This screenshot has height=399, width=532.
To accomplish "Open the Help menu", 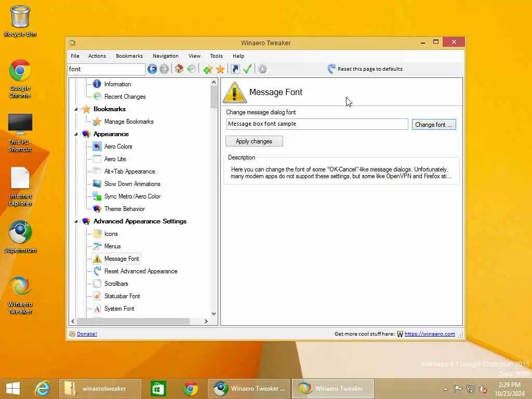I will [238, 56].
